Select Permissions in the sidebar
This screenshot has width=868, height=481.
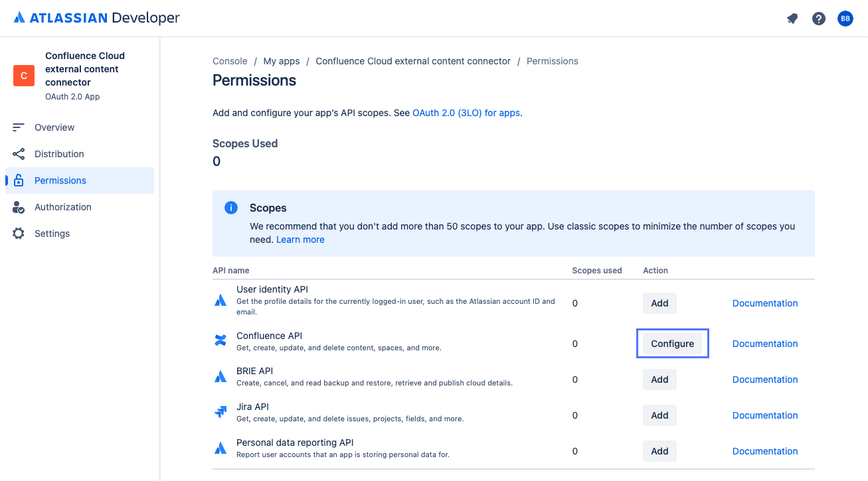[x=80, y=180]
